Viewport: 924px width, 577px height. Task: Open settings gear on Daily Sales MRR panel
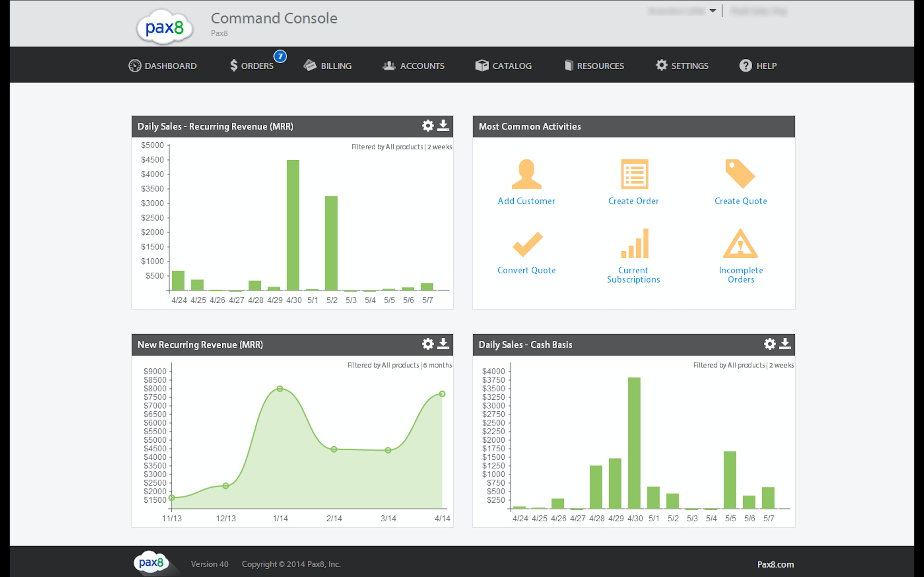pos(428,126)
